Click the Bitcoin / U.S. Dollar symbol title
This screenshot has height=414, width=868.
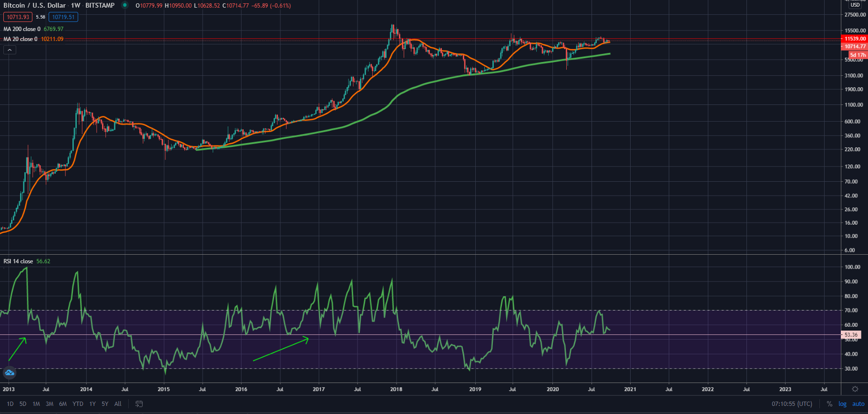coord(34,5)
